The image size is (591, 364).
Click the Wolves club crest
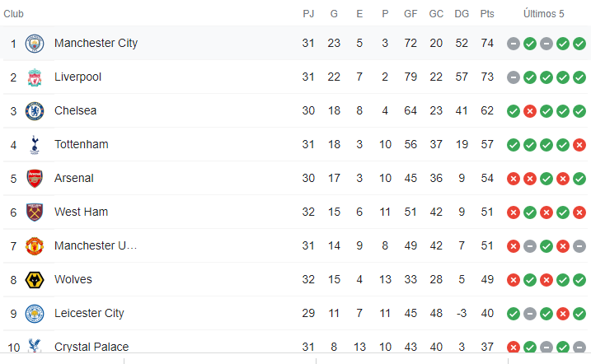click(35, 279)
